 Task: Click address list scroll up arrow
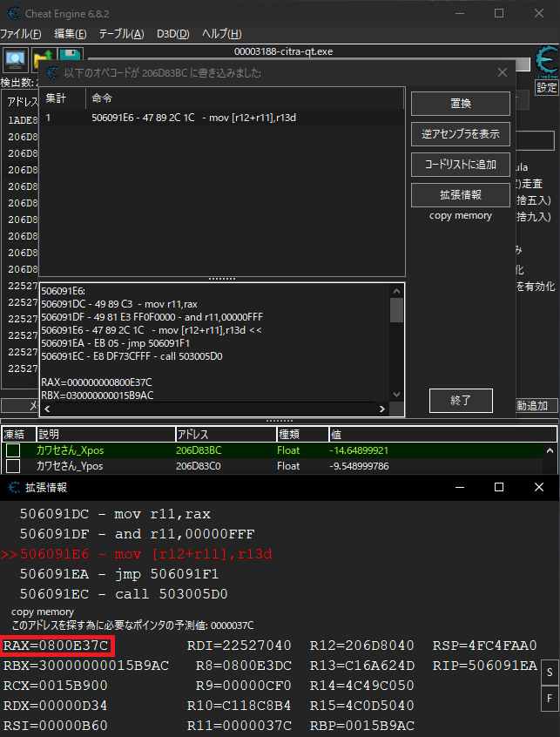pyautogui.click(x=550, y=450)
